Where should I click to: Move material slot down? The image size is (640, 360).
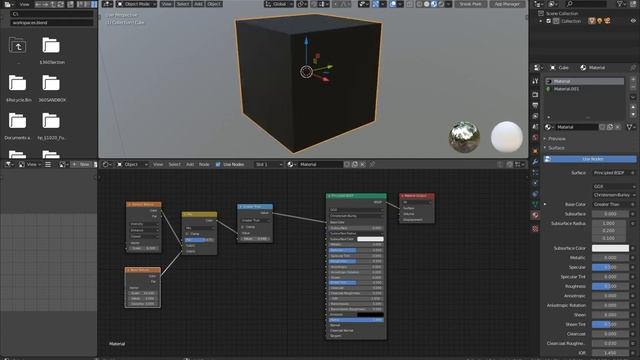[633, 114]
